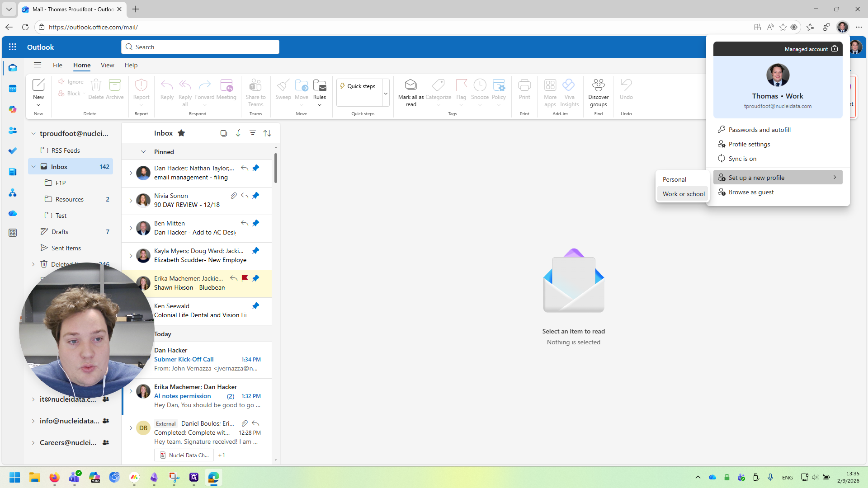Select Set up a new profile
Image resolution: width=868 pixels, height=488 pixels.
pos(778,178)
